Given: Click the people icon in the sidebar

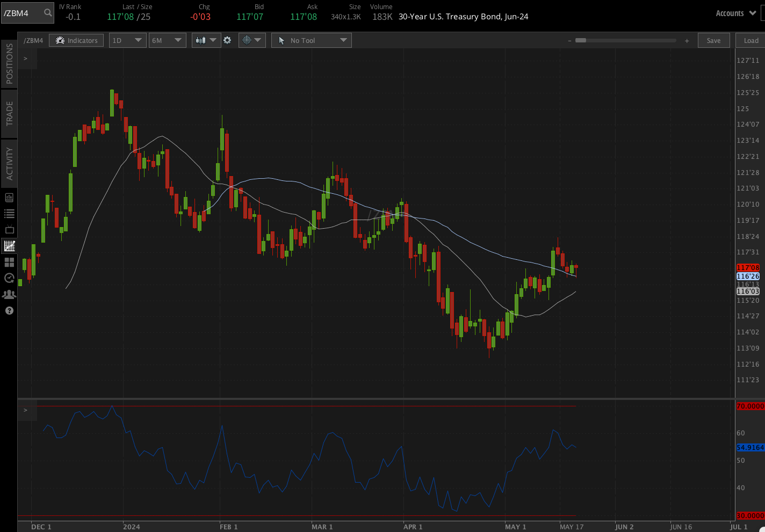Looking at the screenshot, I should point(9,294).
